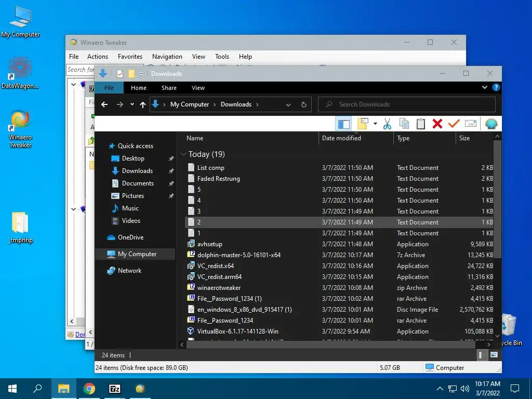Click the orange checkmark Properties icon
This screenshot has height=399, width=532.
(454, 124)
